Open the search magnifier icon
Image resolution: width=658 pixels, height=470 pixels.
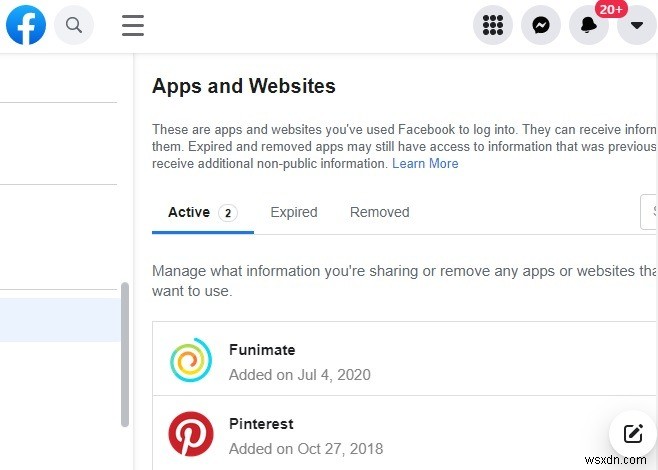[74, 25]
